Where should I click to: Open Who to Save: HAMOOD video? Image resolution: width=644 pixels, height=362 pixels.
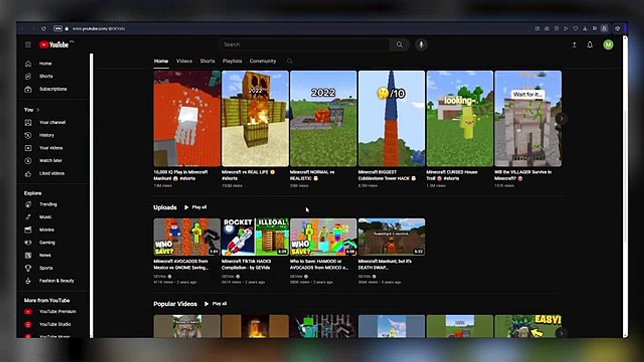(324, 237)
